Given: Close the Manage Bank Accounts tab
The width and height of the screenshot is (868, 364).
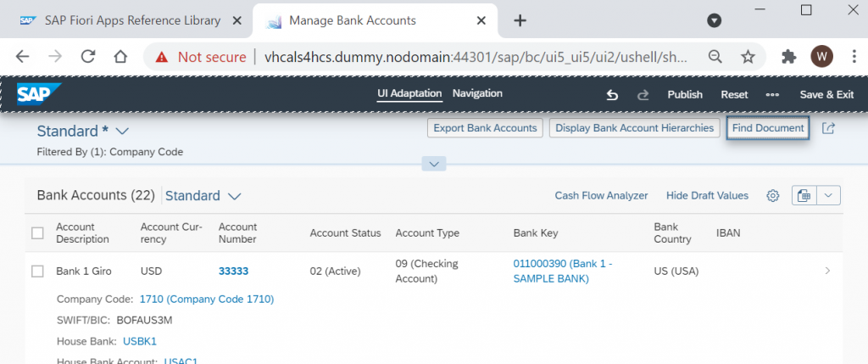Looking at the screenshot, I should click(481, 21).
